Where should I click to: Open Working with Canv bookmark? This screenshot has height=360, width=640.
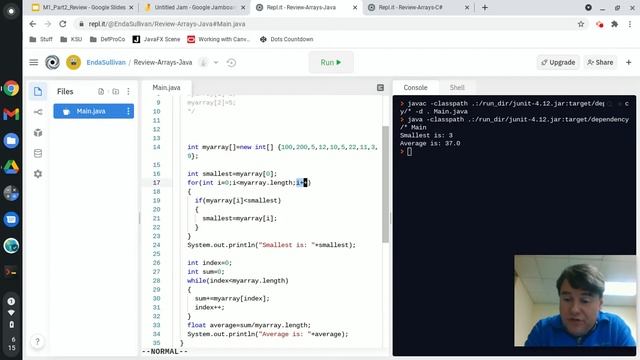tap(219, 39)
